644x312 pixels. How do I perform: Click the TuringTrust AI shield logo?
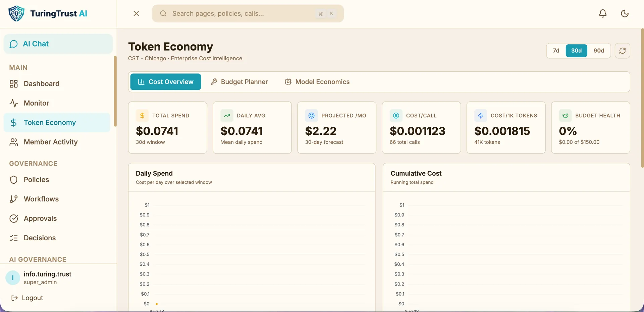[16, 13]
